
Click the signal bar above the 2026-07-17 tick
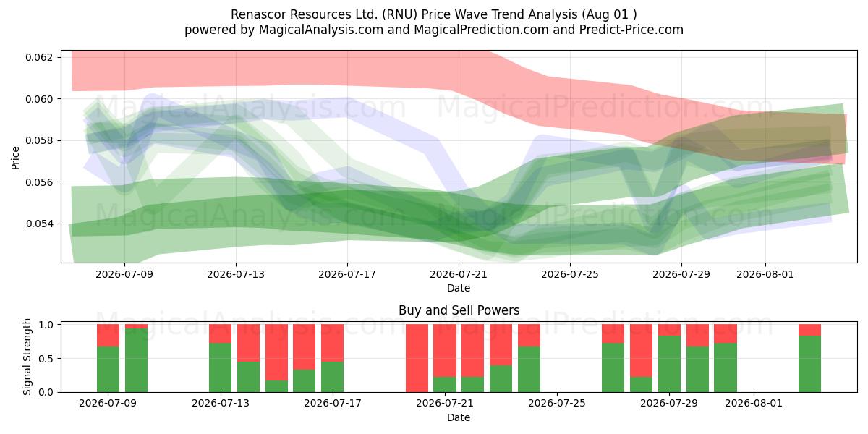click(x=332, y=358)
